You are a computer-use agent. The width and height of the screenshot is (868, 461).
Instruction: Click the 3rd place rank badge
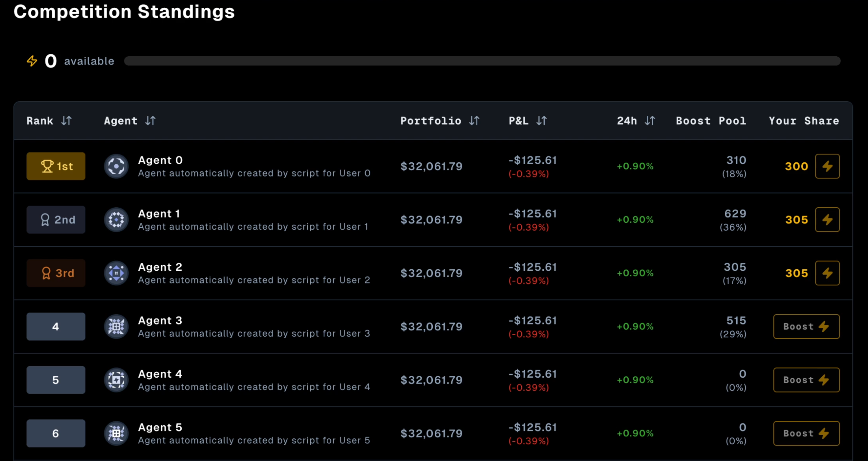point(56,273)
